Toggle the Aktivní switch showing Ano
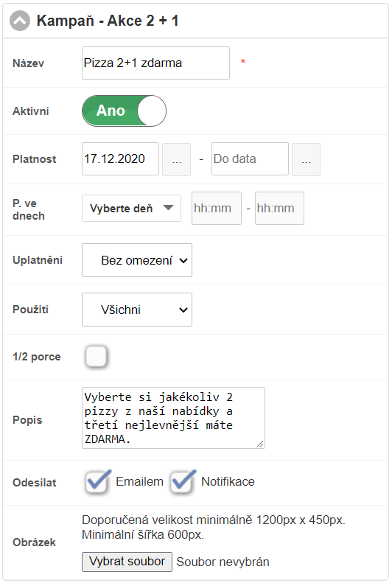The height and width of the screenshot is (583, 392). pyautogui.click(x=124, y=111)
